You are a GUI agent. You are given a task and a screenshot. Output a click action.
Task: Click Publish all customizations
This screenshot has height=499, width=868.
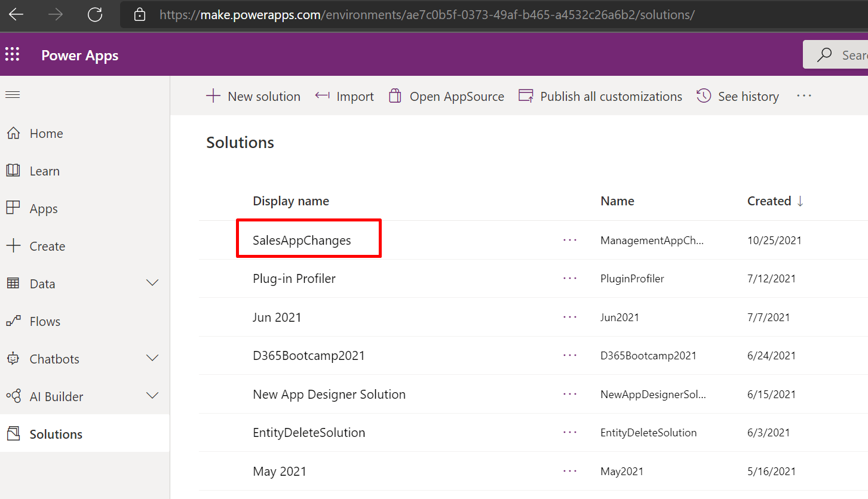click(600, 96)
